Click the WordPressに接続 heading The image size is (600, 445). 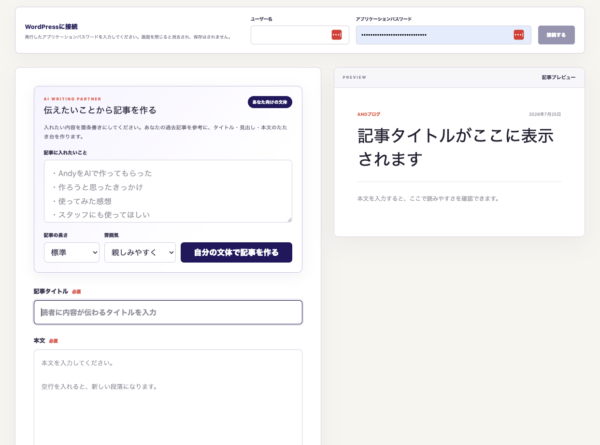click(x=51, y=27)
